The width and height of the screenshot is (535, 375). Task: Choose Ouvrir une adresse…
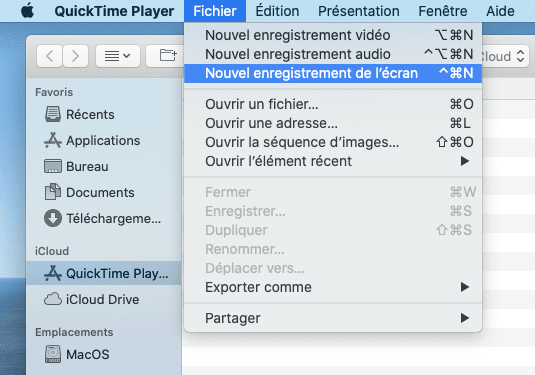333,123
